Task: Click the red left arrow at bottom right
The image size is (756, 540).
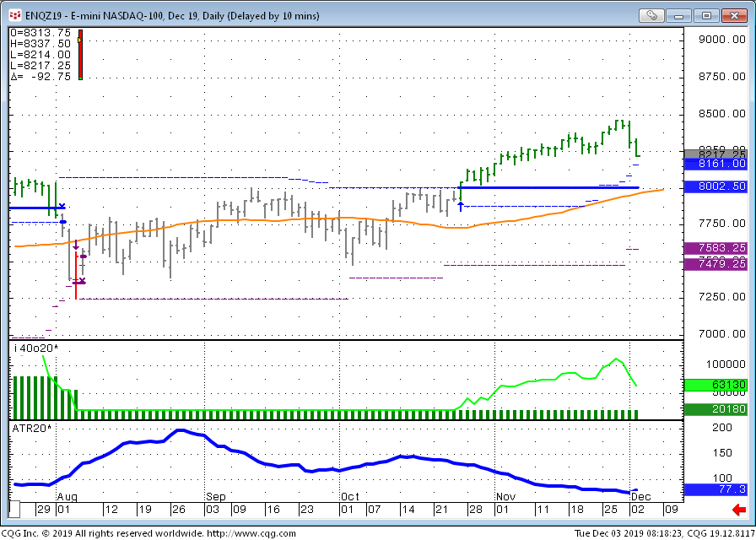Action: (x=738, y=510)
